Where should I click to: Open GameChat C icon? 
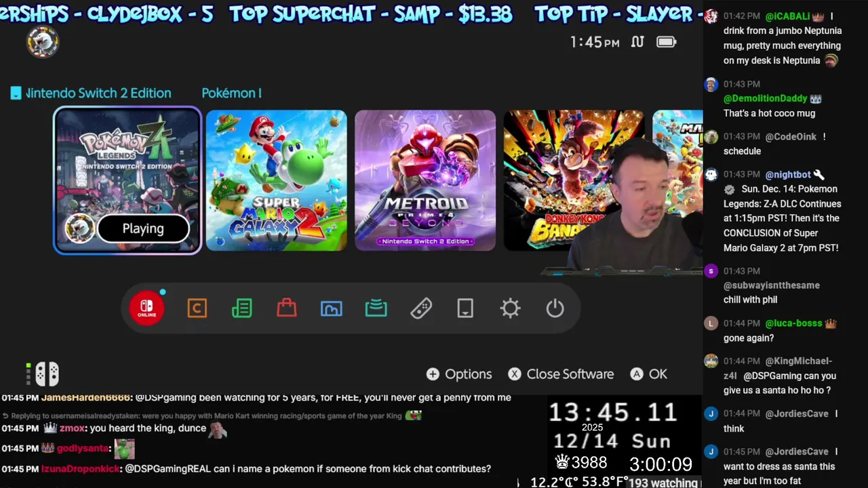pyautogui.click(x=197, y=308)
